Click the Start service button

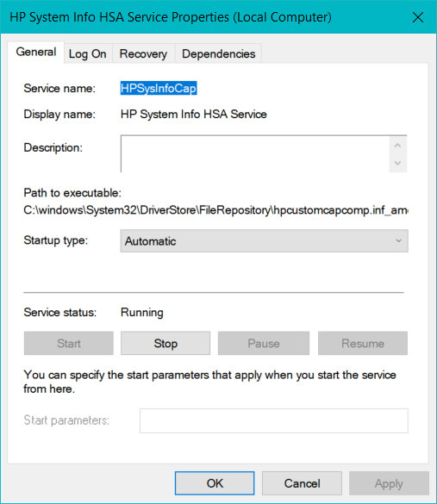(69, 343)
